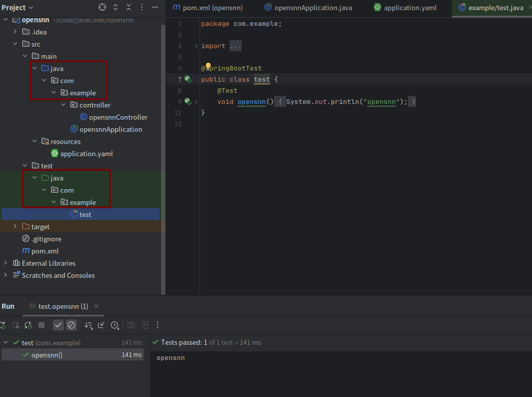Viewport: 532px width, 397px height.
Task: Expand the target folder
Action: click(15, 226)
